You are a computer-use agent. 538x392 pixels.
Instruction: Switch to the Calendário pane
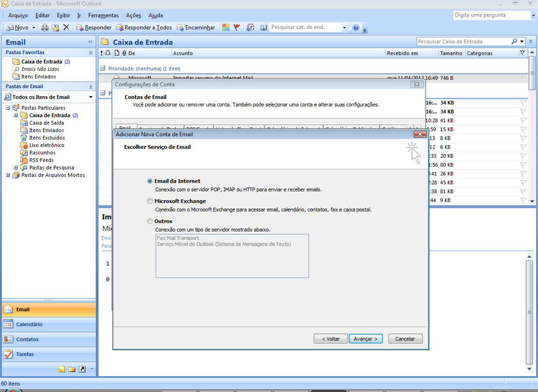click(x=49, y=324)
